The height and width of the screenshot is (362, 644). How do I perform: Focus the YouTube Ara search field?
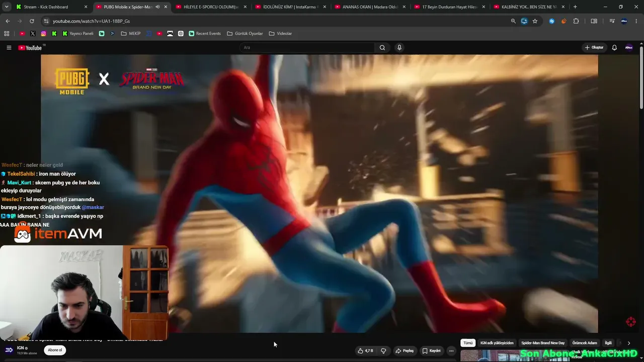coord(307,48)
